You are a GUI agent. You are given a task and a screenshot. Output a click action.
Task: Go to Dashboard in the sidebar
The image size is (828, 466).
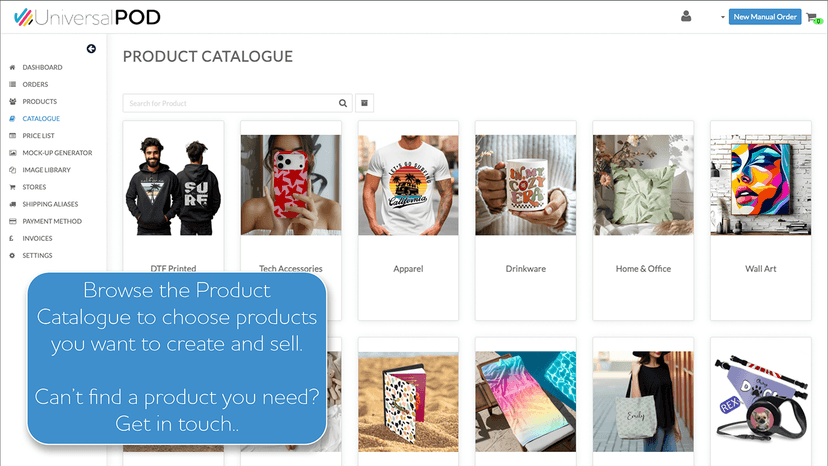pyautogui.click(x=42, y=68)
